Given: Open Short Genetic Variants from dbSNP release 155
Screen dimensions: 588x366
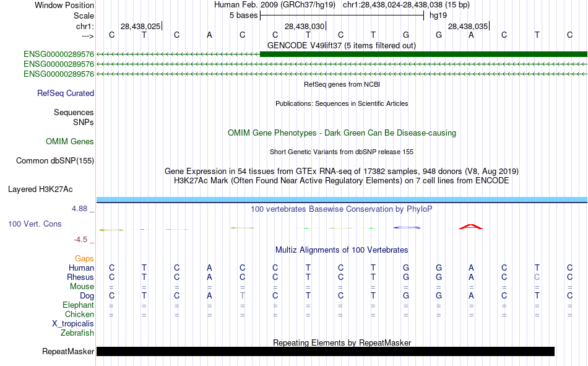Looking at the screenshot, I should click(342, 152).
